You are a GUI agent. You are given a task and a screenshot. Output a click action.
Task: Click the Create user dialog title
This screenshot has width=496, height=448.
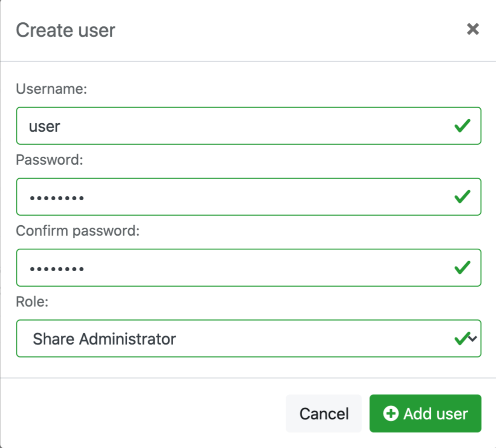click(x=65, y=30)
